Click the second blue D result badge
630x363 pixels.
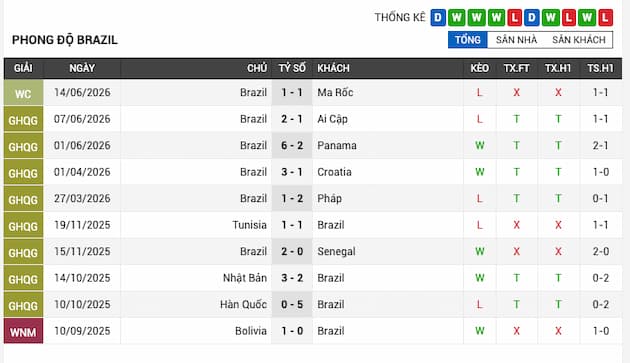click(531, 18)
